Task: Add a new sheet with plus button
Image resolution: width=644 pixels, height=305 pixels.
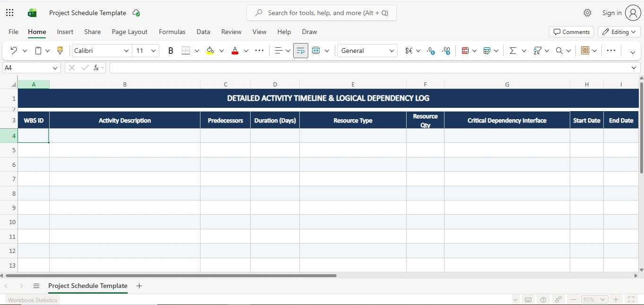Action: [139, 286]
